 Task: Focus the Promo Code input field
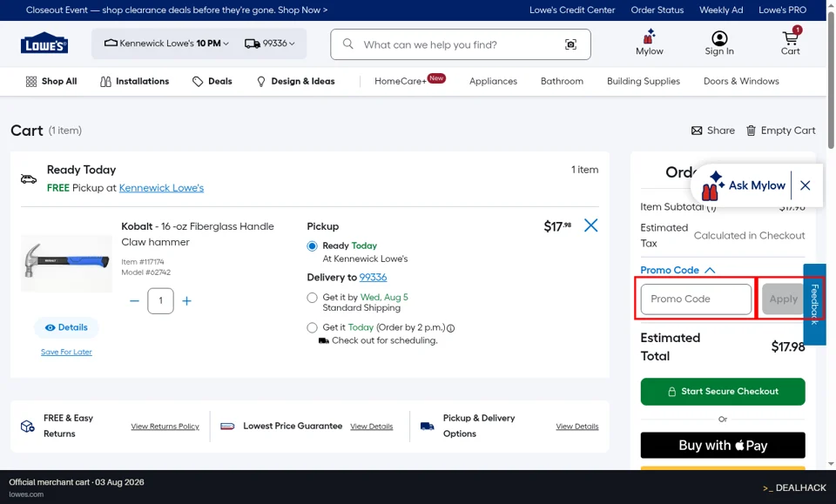(x=696, y=299)
